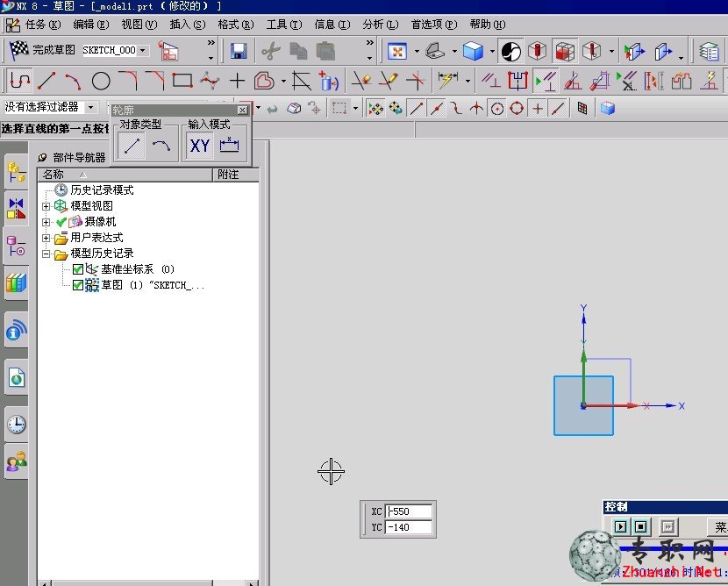This screenshot has width=728, height=586.
Task: Open the Roles sidebar tab
Action: (17, 461)
